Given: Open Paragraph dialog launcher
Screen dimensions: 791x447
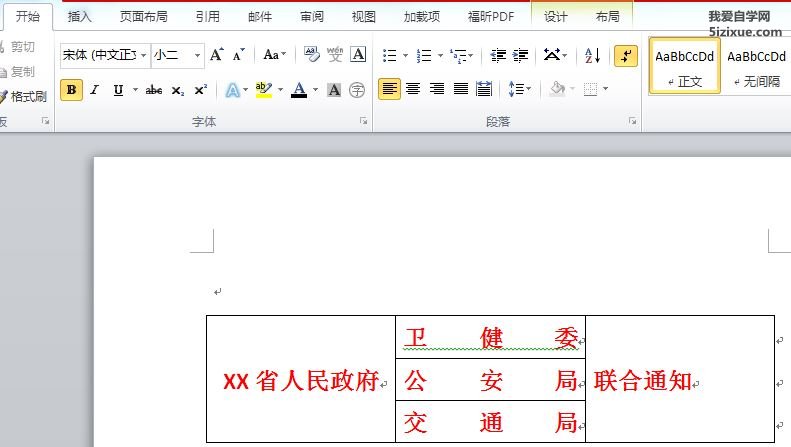Looking at the screenshot, I should pos(632,121).
